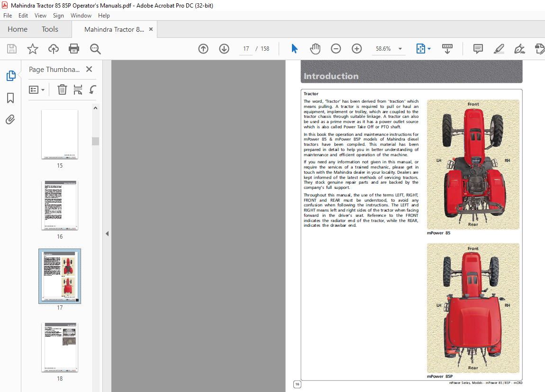Click the total pages '158' text
This screenshot has width=545, height=392.
click(x=265, y=49)
